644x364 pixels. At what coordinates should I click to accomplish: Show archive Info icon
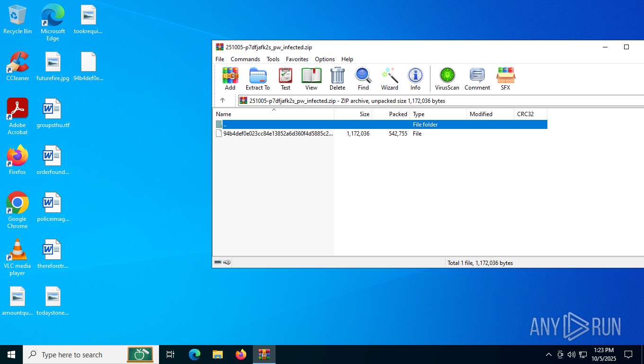point(415,79)
